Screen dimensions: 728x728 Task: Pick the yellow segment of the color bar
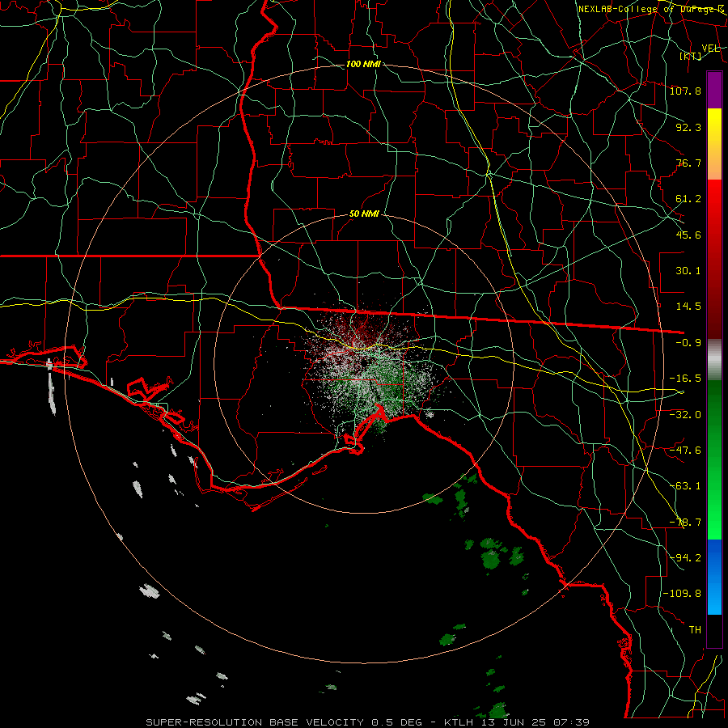click(x=714, y=144)
